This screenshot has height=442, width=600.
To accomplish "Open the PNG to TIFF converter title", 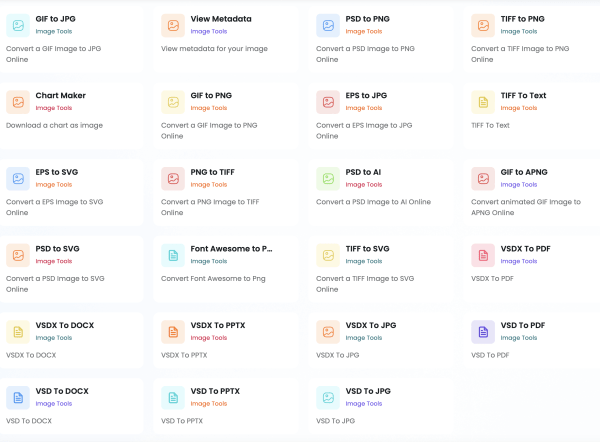I will coord(212,172).
